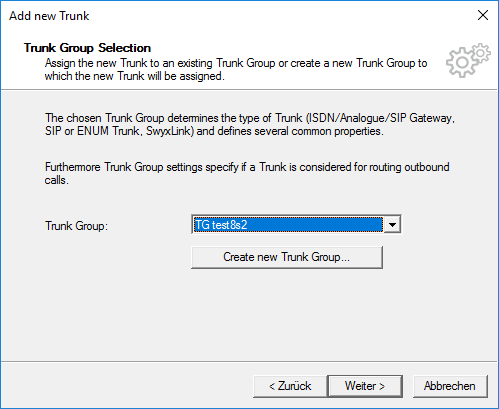Click the paragraph starting Furthermore Trunk Group settings

coord(247,173)
